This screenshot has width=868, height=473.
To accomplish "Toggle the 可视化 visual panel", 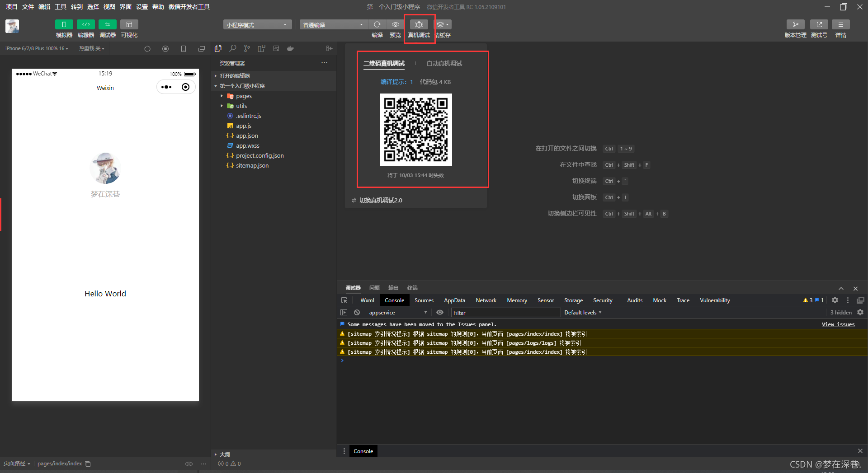I will coord(129,24).
